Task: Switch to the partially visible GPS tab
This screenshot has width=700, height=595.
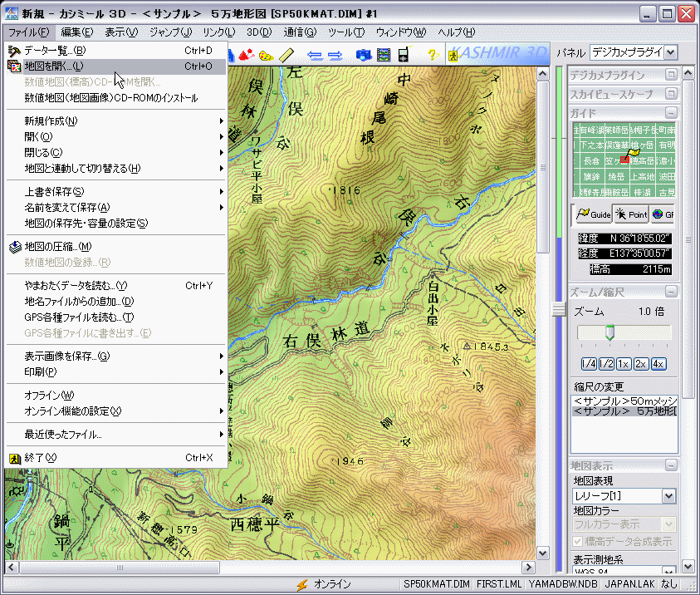Action: pyautogui.click(x=663, y=214)
